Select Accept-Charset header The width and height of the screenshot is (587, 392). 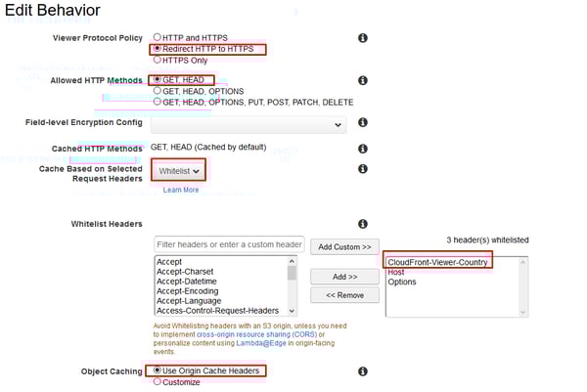pyautogui.click(x=185, y=272)
